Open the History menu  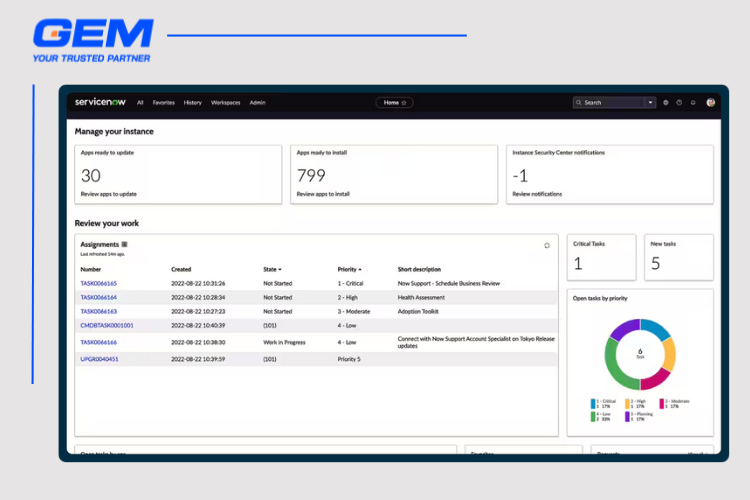[x=193, y=102]
